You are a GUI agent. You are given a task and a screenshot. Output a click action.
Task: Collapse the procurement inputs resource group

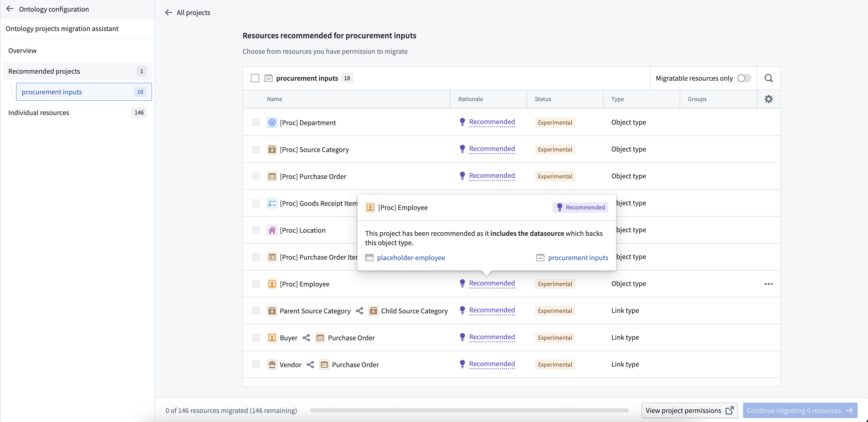[x=268, y=78]
